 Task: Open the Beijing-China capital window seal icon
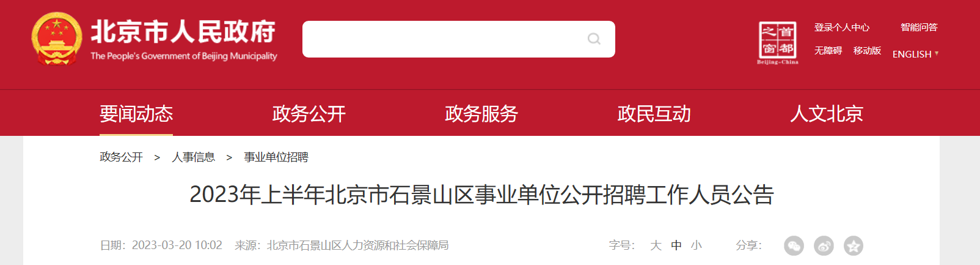tap(777, 42)
